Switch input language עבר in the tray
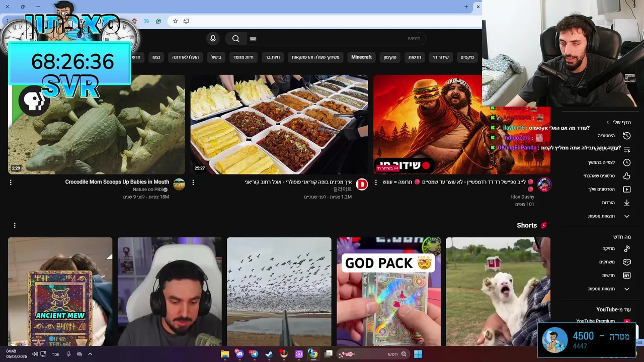 pyautogui.click(x=56, y=354)
